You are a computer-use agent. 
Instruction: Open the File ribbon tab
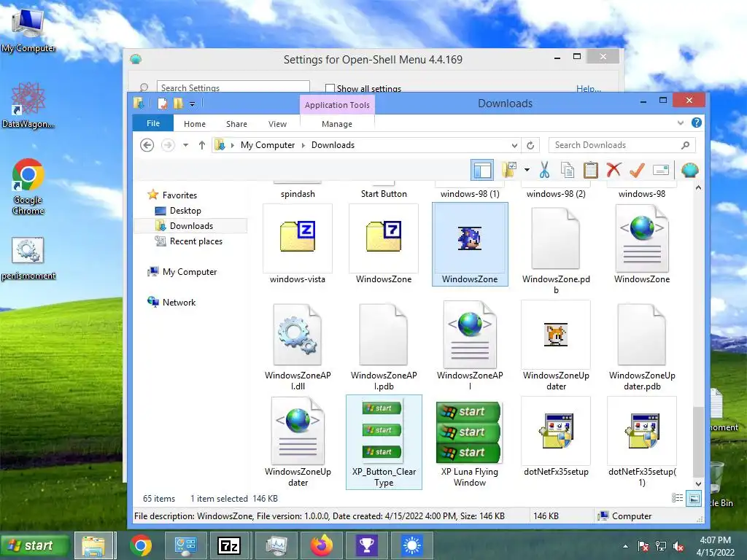153,123
